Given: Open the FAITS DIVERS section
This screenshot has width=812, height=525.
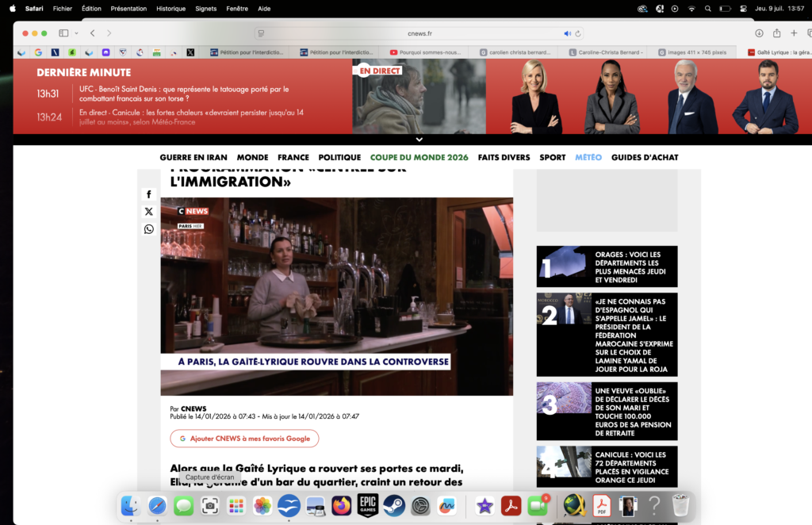Looking at the screenshot, I should 504,157.
